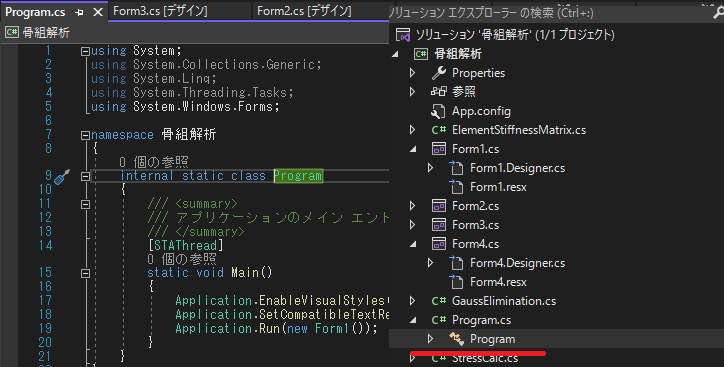Click the Form3.cs form icon
The width and height of the screenshot is (724, 367).
pyautogui.click(x=439, y=224)
